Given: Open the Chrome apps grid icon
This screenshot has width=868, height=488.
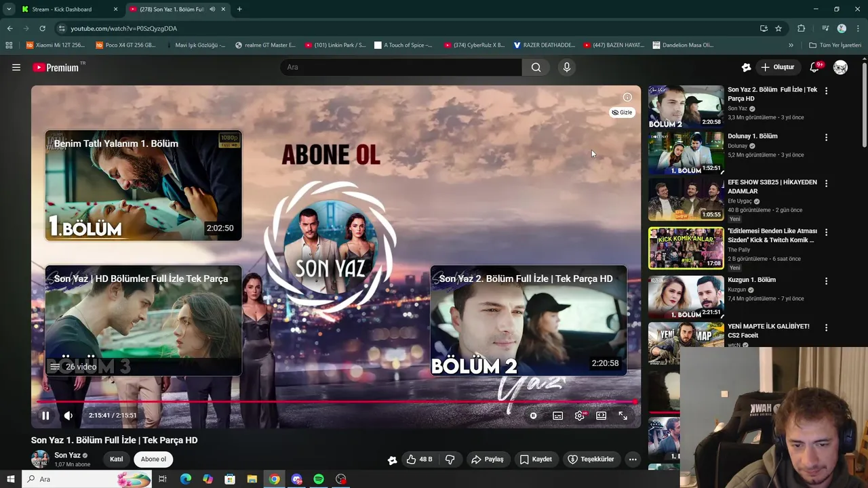Looking at the screenshot, I should (x=9, y=45).
